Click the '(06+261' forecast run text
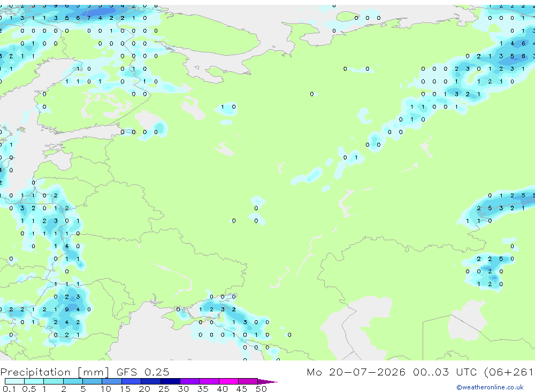This screenshot has height=392, width=535. pos(509,372)
